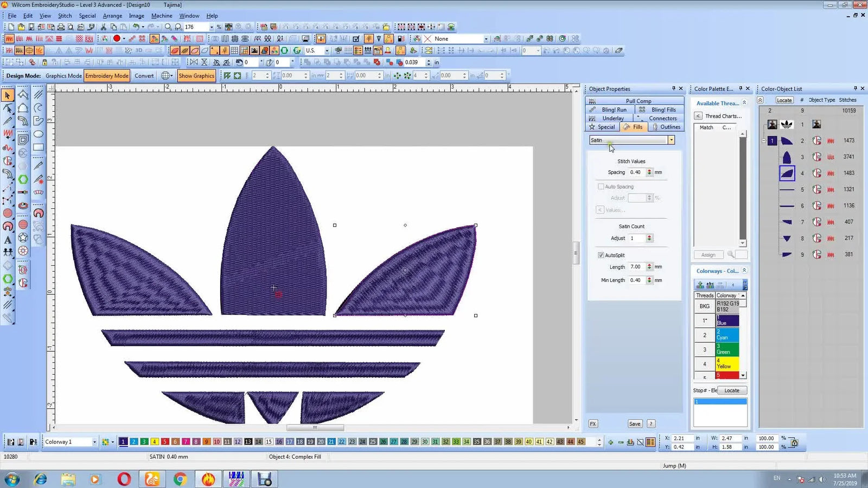Increase Satin Count Adjust spinner
Screen dimensions: 868x488
tap(649, 236)
